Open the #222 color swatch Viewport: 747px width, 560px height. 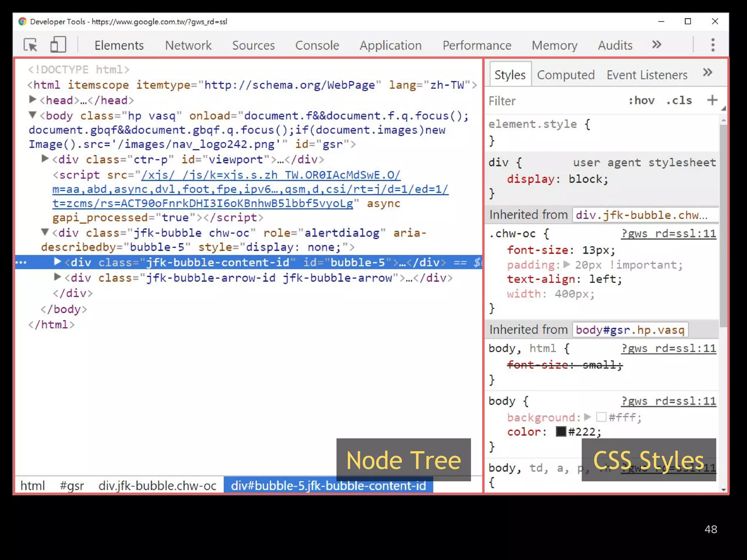[x=561, y=431]
